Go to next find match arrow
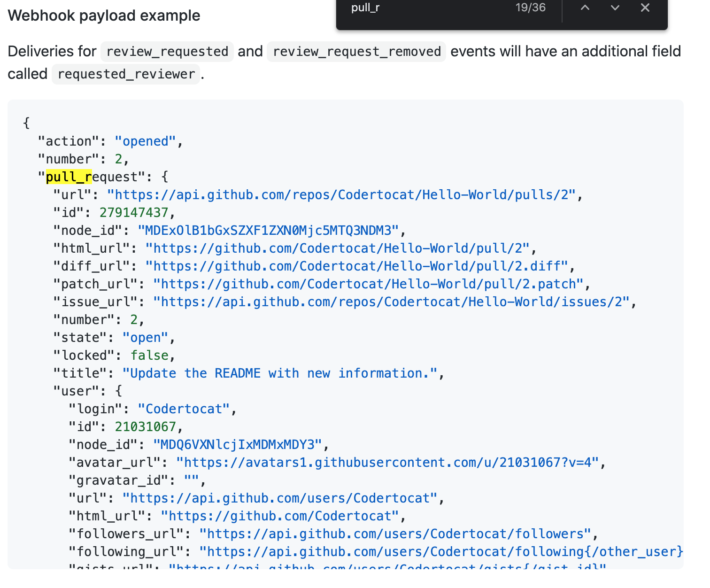Viewport: 710px width, 588px height. point(615,8)
